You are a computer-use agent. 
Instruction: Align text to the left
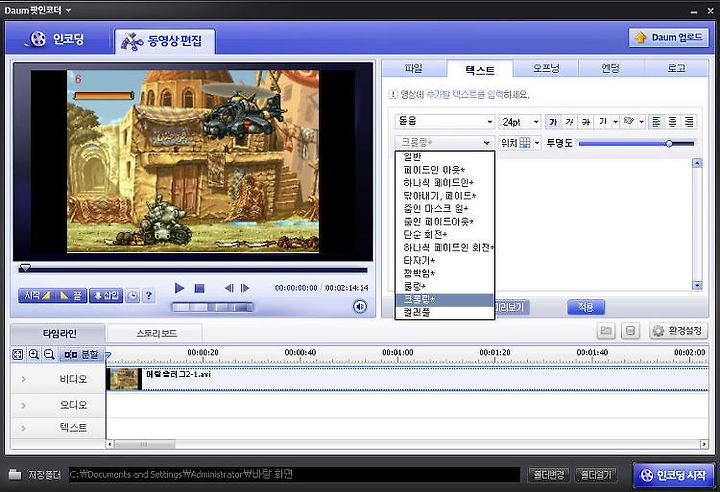coord(656,121)
